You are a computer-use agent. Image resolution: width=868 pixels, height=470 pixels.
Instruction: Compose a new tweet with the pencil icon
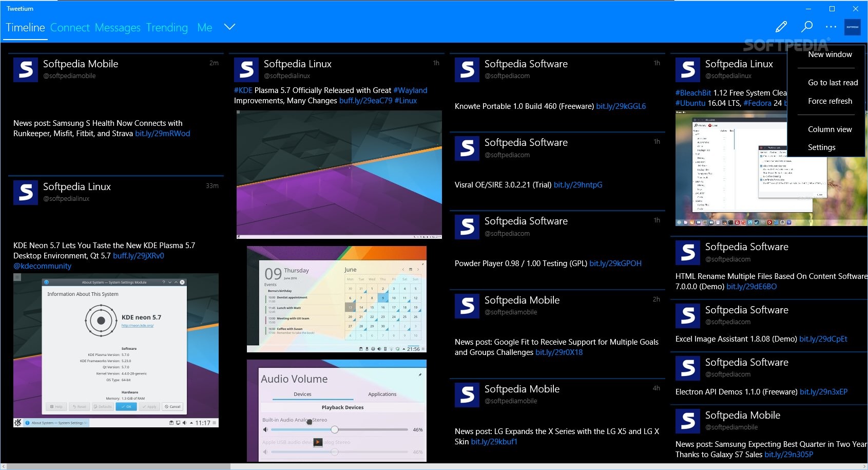[781, 27]
